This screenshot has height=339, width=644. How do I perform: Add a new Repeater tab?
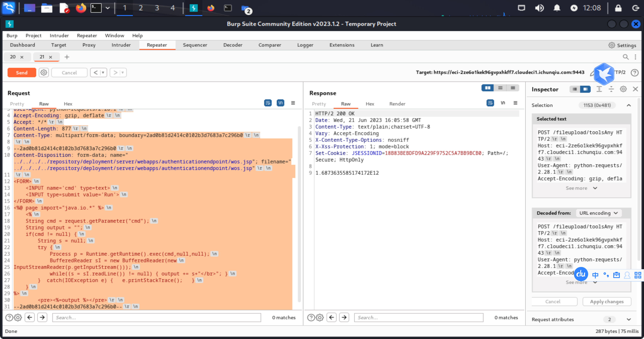(67, 57)
